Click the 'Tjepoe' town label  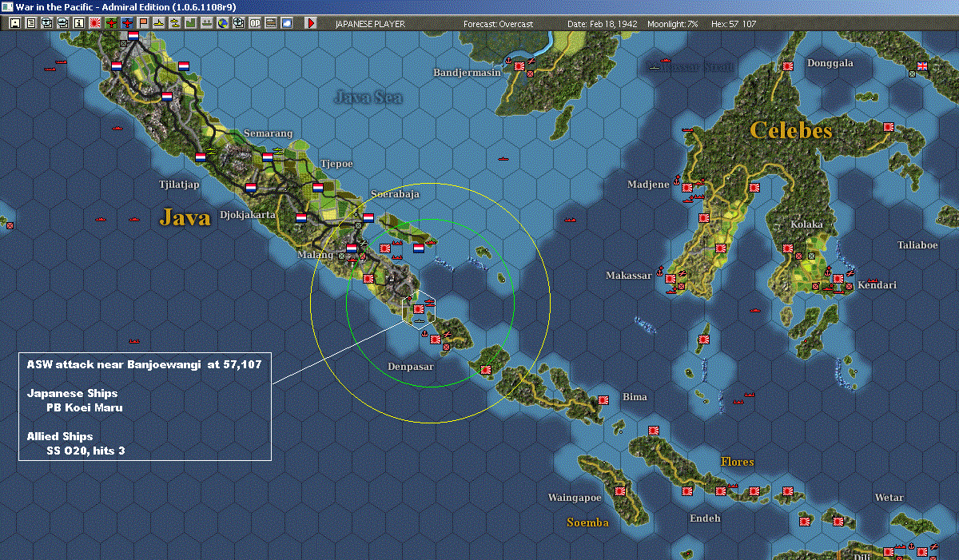pos(336,164)
